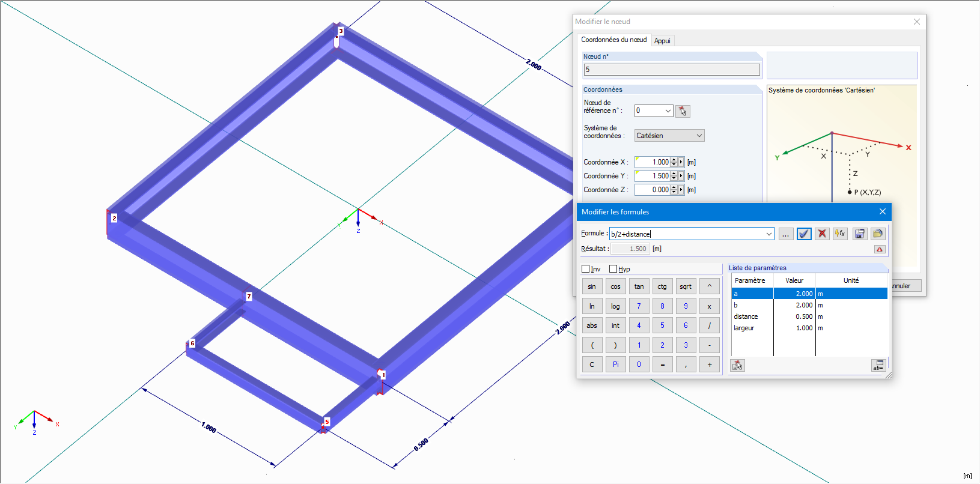Image resolution: width=980 pixels, height=484 pixels.
Task: Click the ellipsis button next to the formula
Action: [x=786, y=234]
